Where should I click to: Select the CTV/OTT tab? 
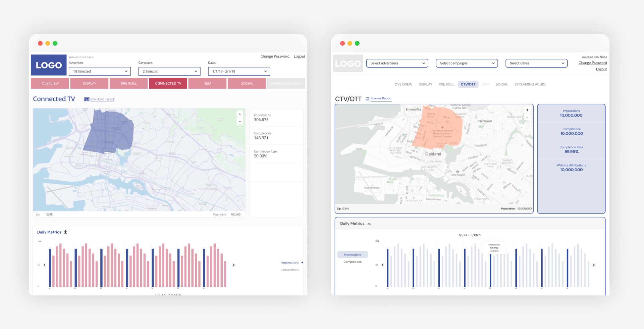(468, 84)
